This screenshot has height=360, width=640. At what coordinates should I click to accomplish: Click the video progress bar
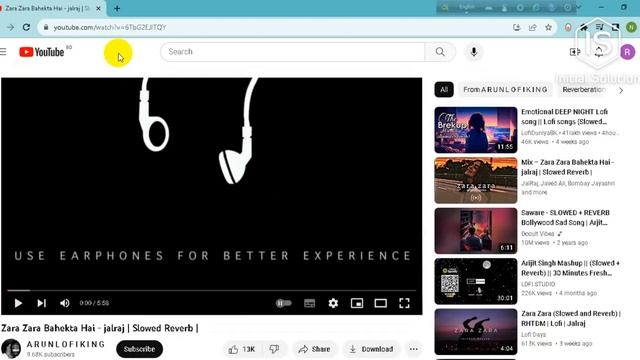[211, 290]
